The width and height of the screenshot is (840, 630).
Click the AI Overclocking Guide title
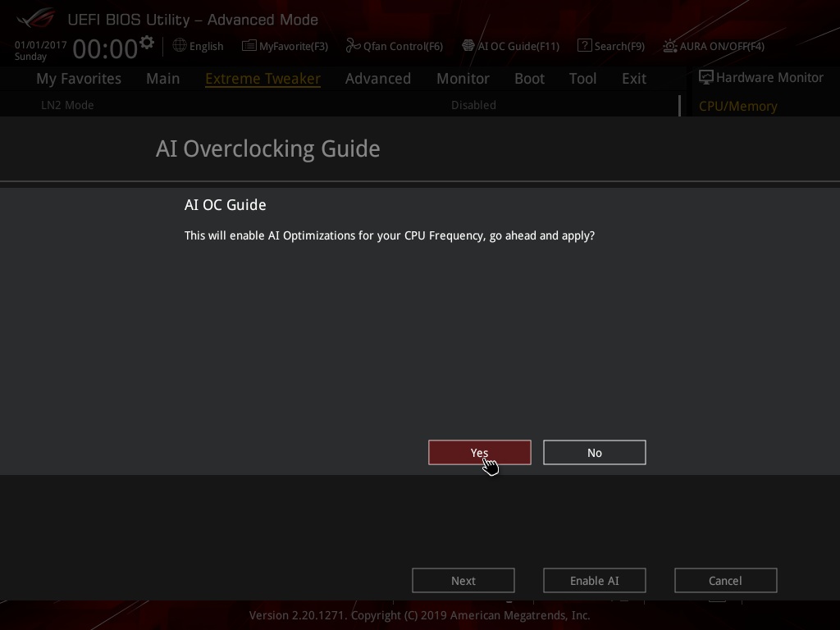(268, 149)
